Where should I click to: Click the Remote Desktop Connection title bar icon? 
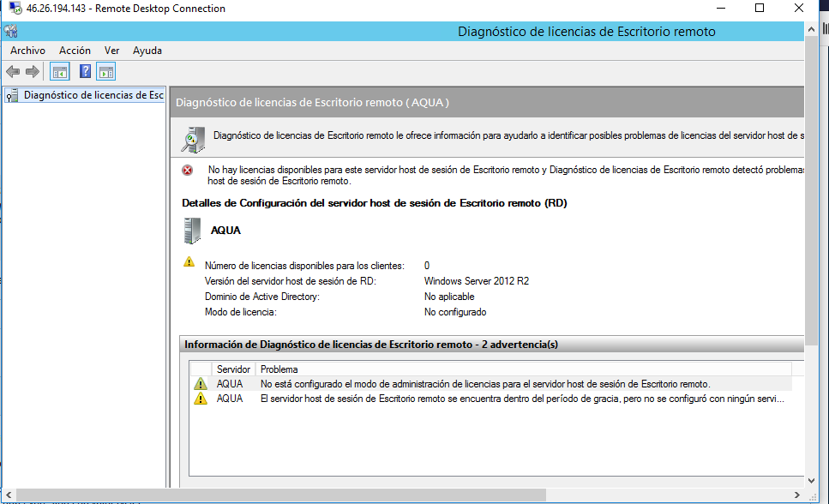pyautogui.click(x=15, y=9)
